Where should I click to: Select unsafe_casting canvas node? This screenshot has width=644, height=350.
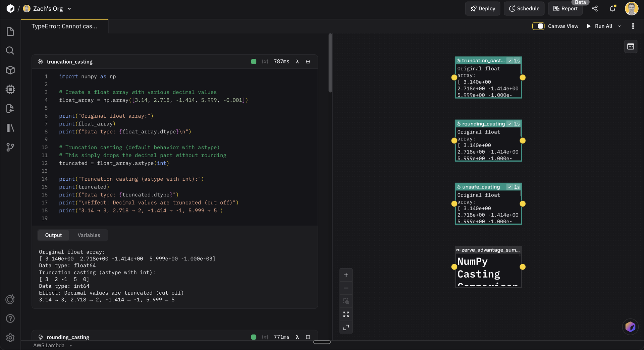[x=488, y=204]
